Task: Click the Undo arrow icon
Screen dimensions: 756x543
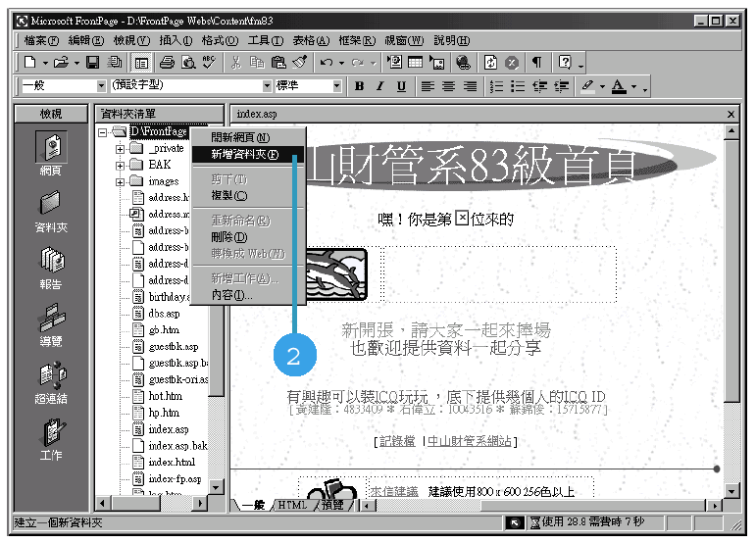Action: (327, 62)
